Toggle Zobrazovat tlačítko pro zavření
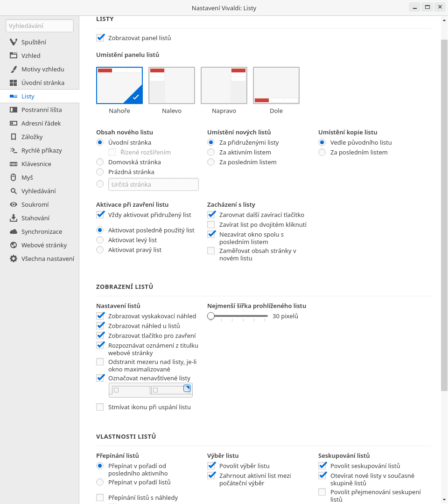The height and width of the screenshot is (504, 448). tap(100, 335)
